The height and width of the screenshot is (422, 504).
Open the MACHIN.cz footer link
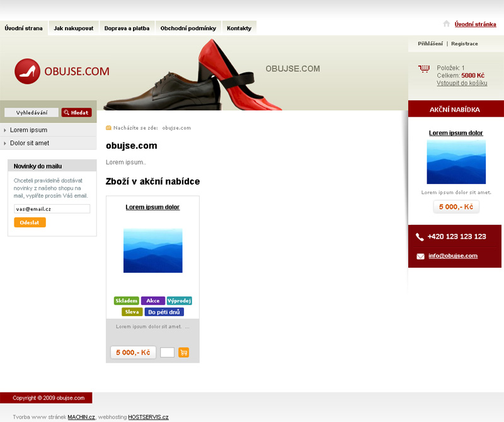click(x=81, y=417)
